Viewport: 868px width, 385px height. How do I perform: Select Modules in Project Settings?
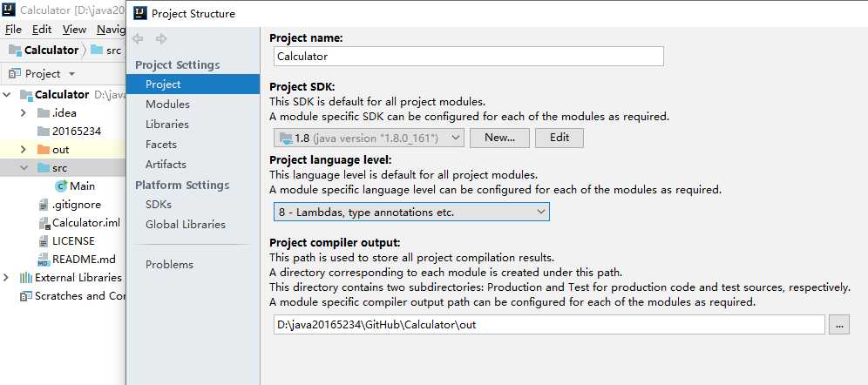pyautogui.click(x=167, y=104)
